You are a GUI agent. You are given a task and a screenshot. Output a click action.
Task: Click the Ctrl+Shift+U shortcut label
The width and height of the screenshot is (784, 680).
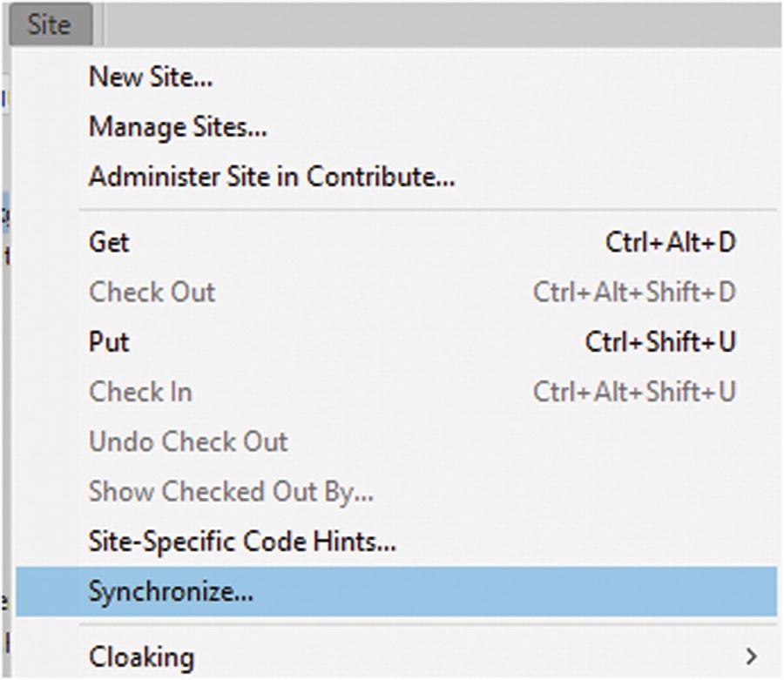tap(660, 341)
